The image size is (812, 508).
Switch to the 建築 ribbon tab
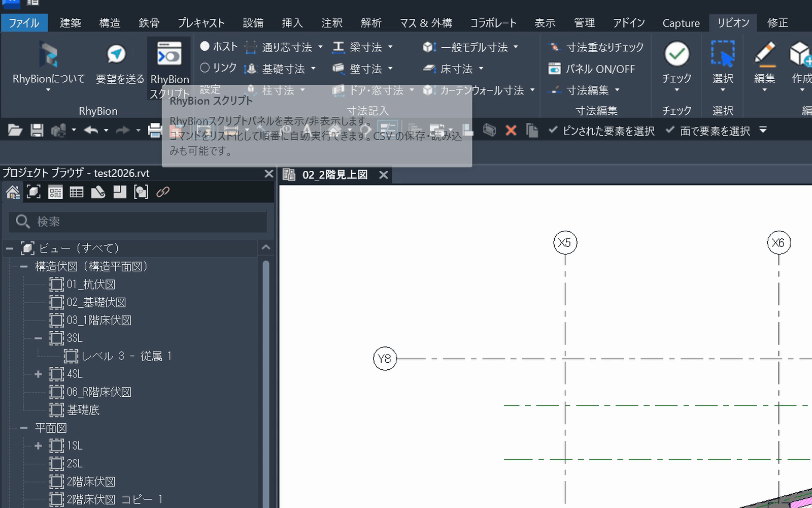pos(70,23)
